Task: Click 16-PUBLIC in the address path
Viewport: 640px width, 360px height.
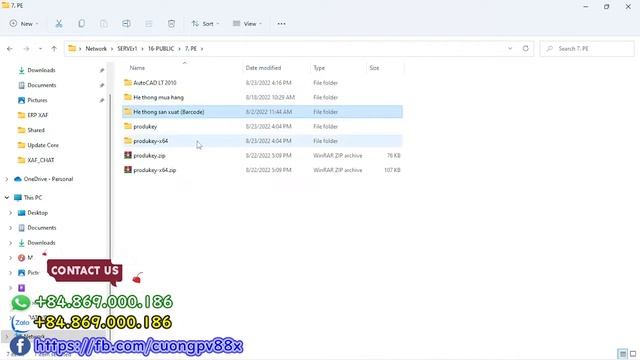Action: tap(161, 49)
